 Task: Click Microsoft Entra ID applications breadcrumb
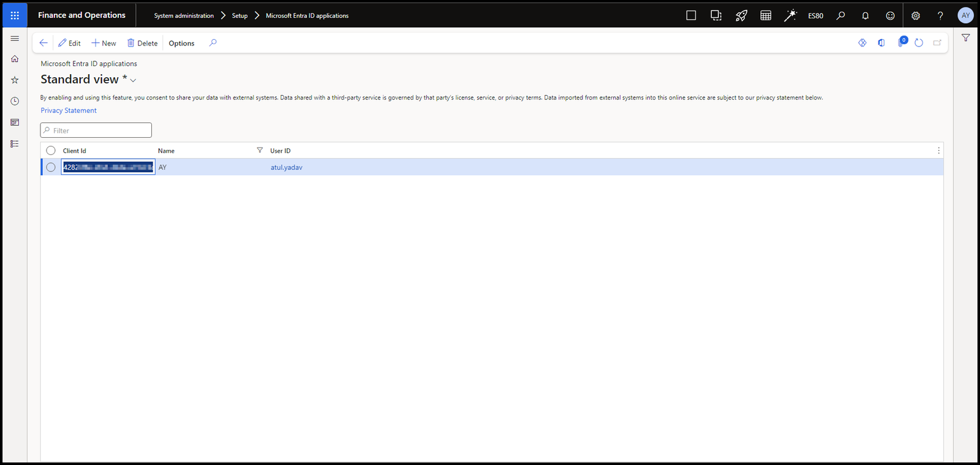[307, 16]
